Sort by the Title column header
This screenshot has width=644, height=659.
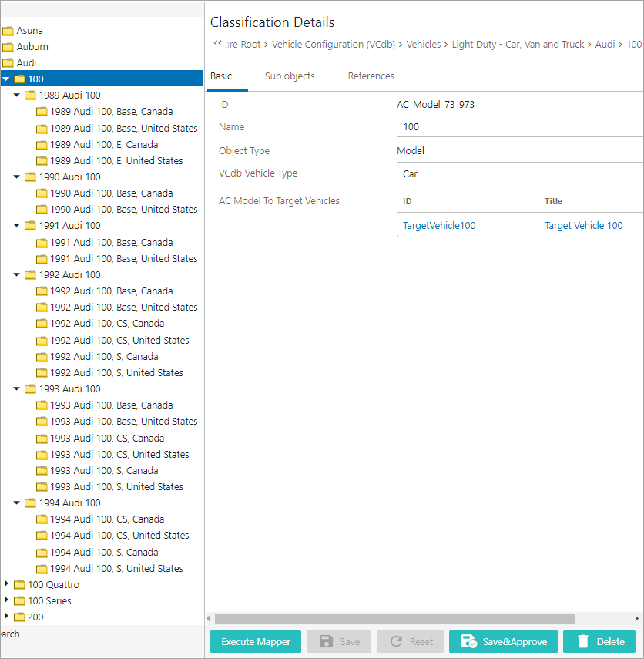click(553, 201)
